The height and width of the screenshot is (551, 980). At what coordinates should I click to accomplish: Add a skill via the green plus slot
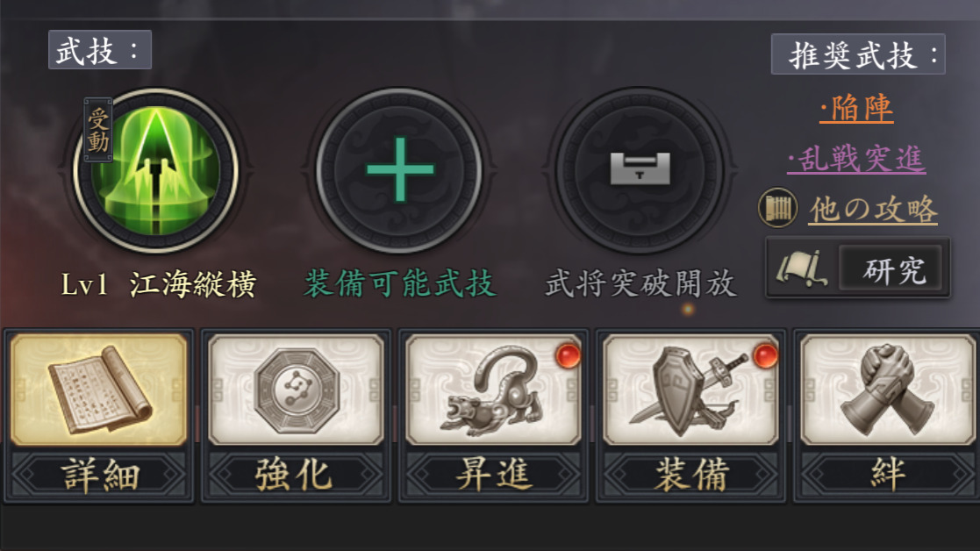399,170
